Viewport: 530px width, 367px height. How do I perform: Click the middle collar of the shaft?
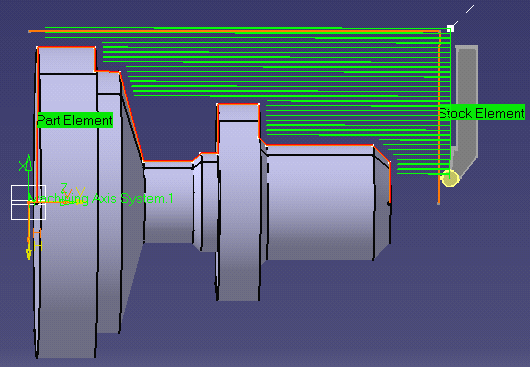point(239,202)
